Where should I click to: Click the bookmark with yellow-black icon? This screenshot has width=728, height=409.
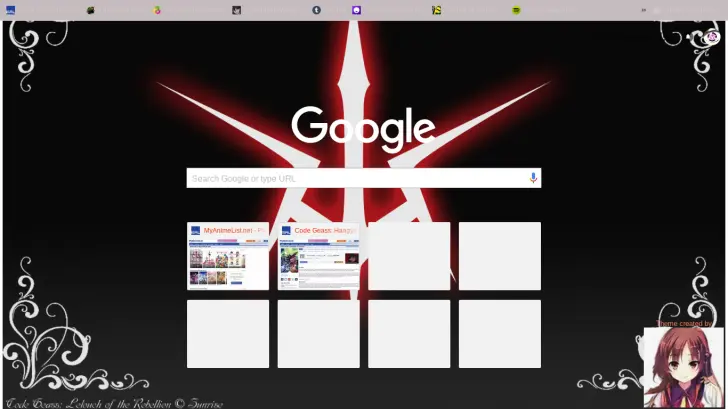436,10
